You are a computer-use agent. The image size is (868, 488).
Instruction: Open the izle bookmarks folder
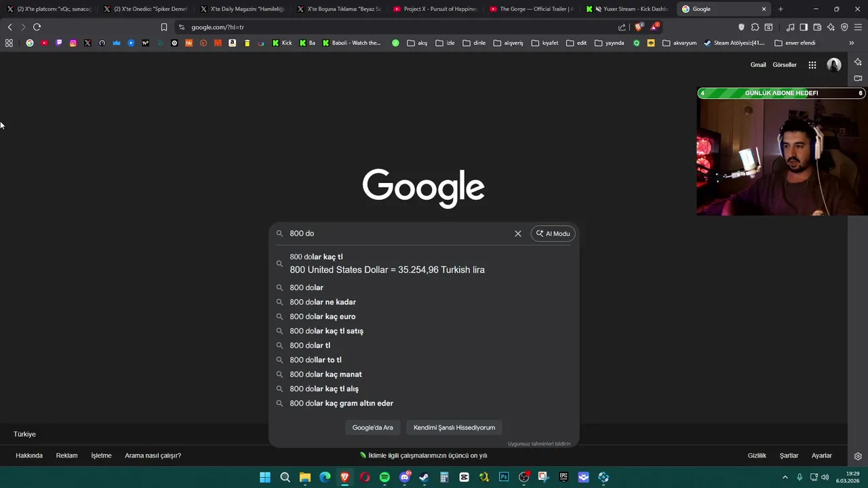click(445, 43)
